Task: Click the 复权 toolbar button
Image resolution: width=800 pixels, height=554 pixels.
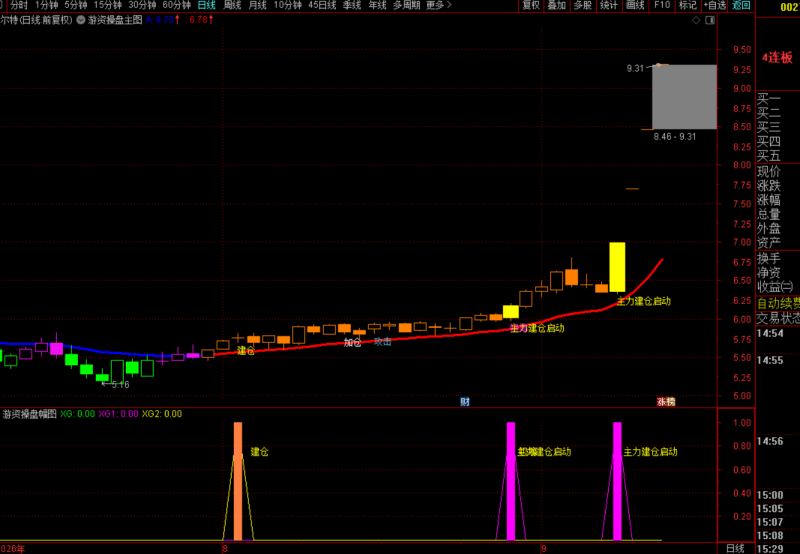Action: pyautogui.click(x=531, y=5)
